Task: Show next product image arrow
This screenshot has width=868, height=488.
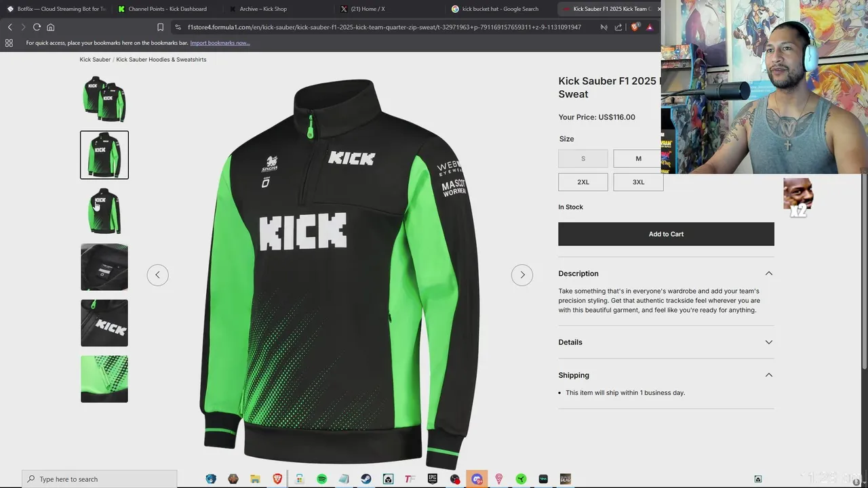Action: click(x=522, y=274)
